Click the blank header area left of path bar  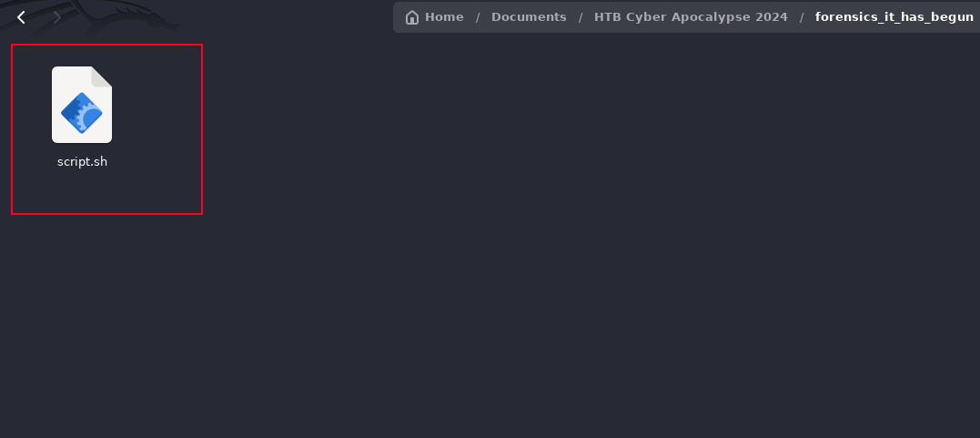(x=273, y=17)
